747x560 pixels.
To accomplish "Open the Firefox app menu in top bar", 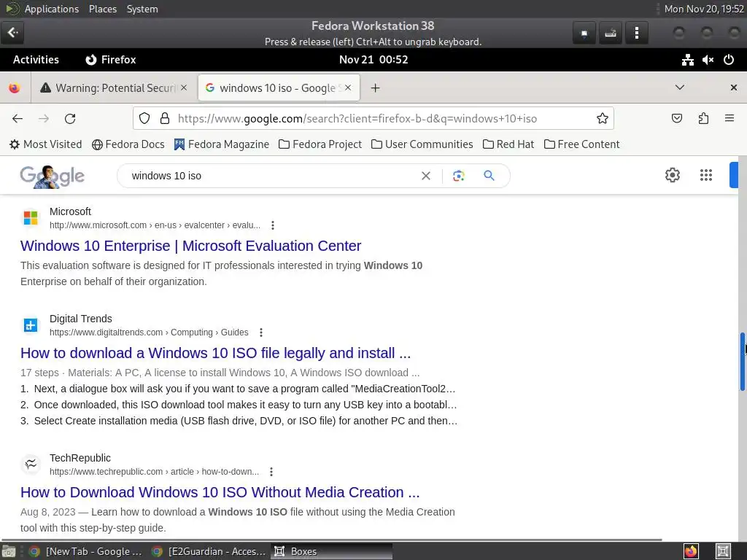I will point(111,60).
